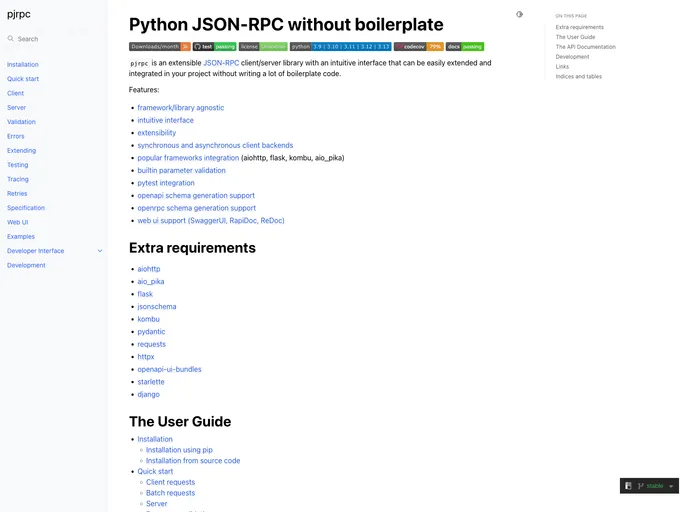The width and height of the screenshot is (688, 512).
Task: Click the docs passing badge
Action: [465, 47]
